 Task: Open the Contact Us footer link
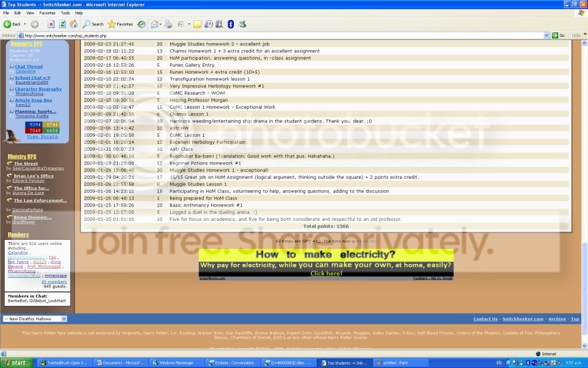[x=485, y=319]
